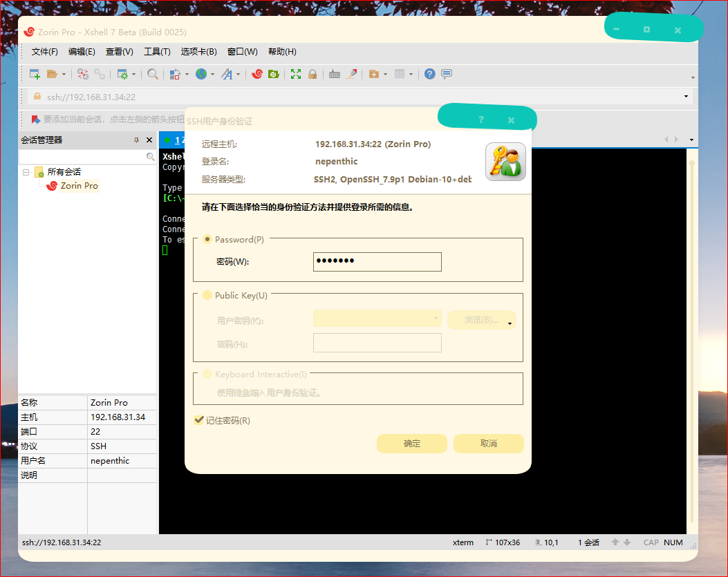This screenshot has width=728, height=577.
Task: Click the 确定 button
Action: (412, 444)
